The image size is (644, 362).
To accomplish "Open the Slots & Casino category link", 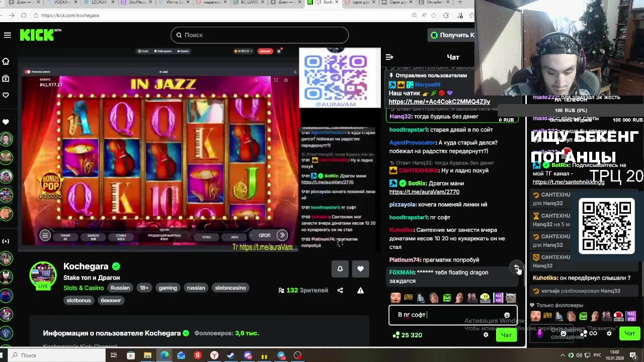I will click(x=84, y=288).
